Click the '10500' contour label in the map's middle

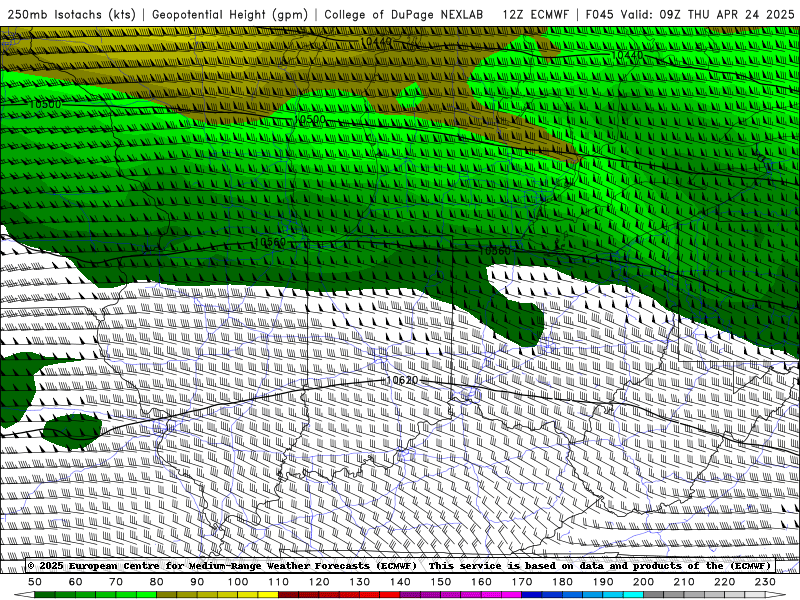[309, 120]
